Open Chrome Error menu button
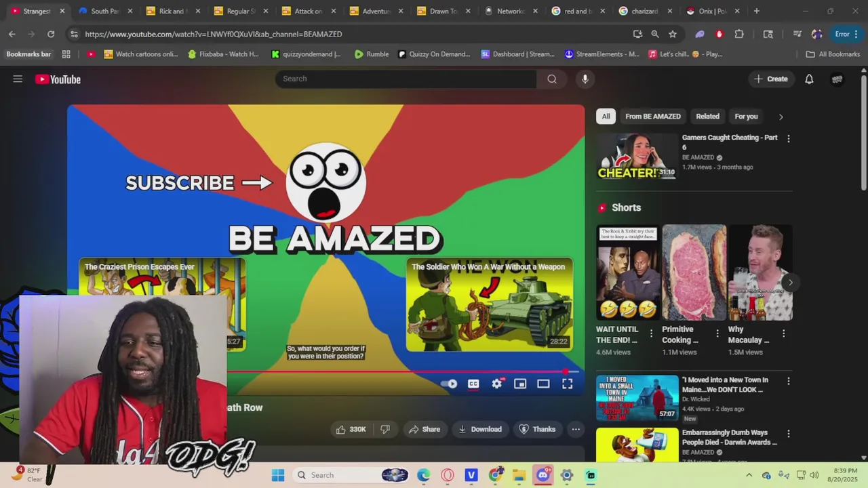Viewport: 868px width, 488px height. [x=848, y=34]
